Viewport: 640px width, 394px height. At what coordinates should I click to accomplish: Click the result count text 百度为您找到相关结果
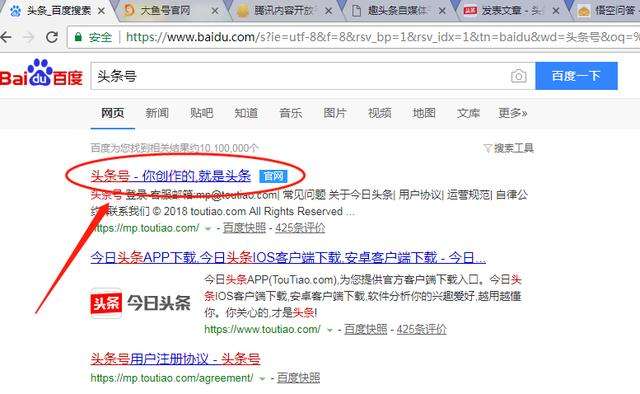[174, 148]
